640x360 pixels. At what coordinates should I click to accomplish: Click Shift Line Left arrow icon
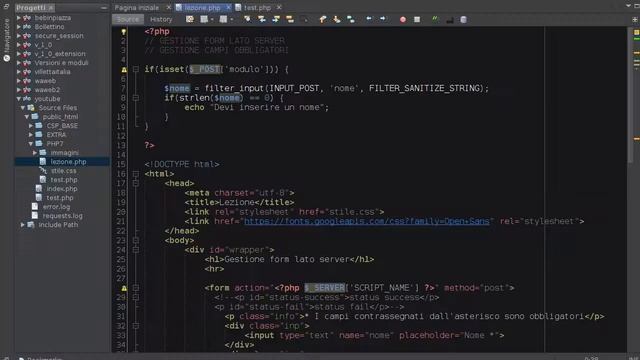tap(369, 19)
